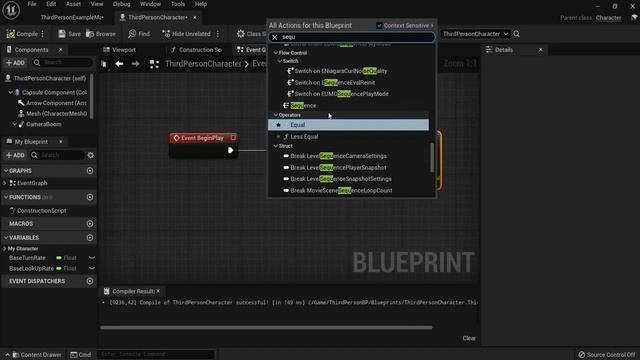Toggle Context Sensitive checkbox
Screen dimensions: 640x360
[379, 25]
